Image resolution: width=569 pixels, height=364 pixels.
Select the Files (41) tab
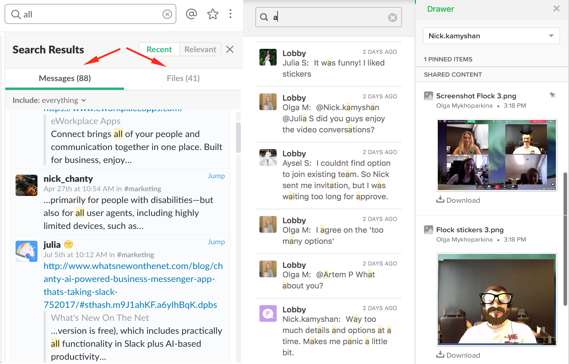click(183, 78)
